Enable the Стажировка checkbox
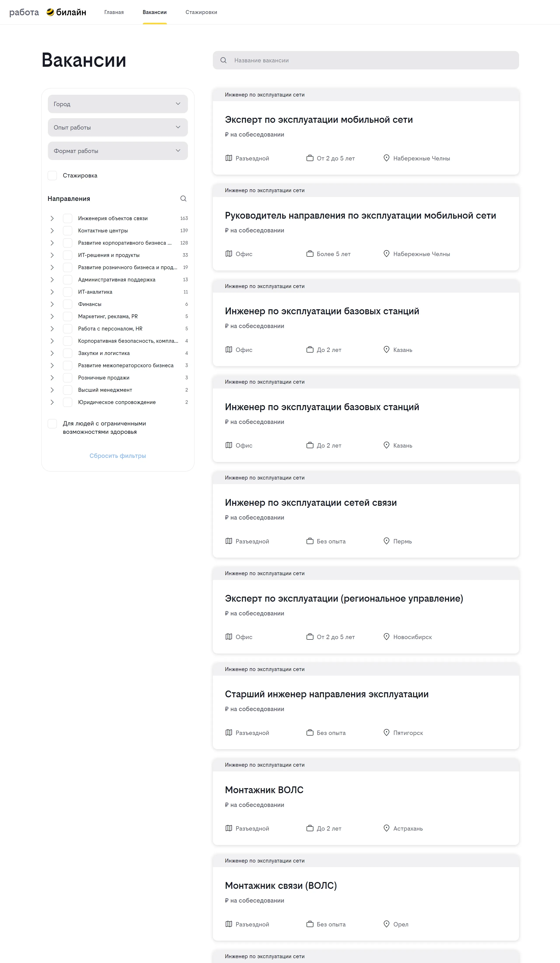 click(52, 175)
